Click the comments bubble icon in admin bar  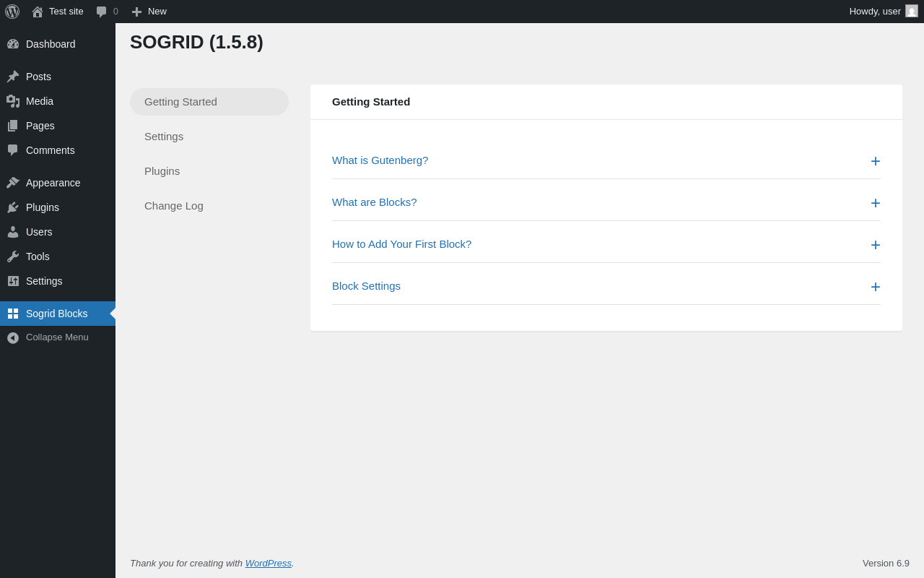click(x=102, y=12)
